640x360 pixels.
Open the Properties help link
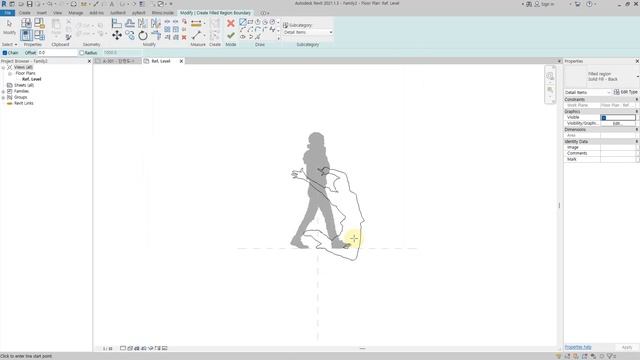point(578,347)
